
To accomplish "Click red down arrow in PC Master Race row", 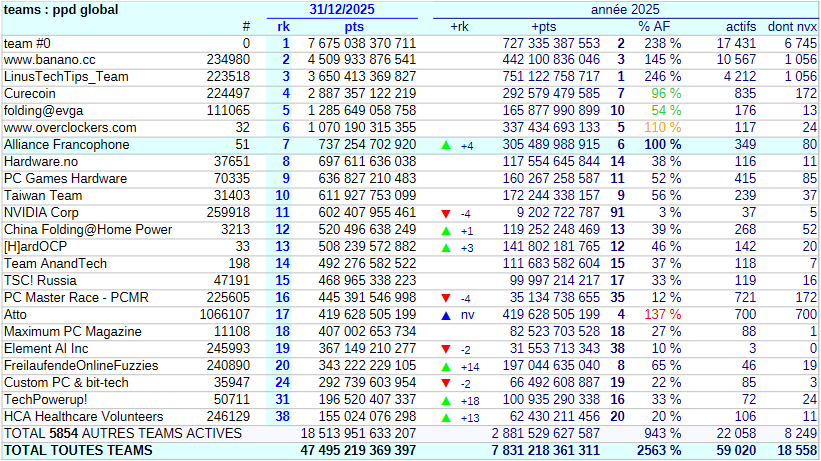I will [446, 298].
